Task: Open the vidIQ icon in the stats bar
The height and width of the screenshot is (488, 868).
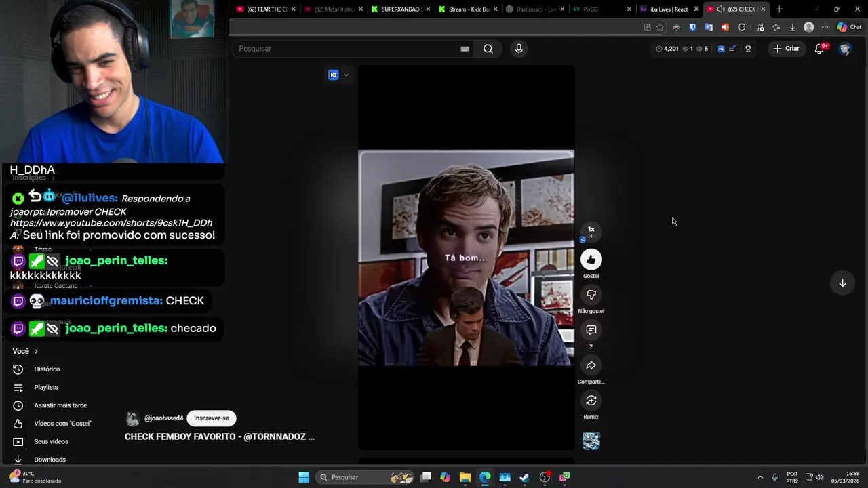Action: click(x=721, y=49)
